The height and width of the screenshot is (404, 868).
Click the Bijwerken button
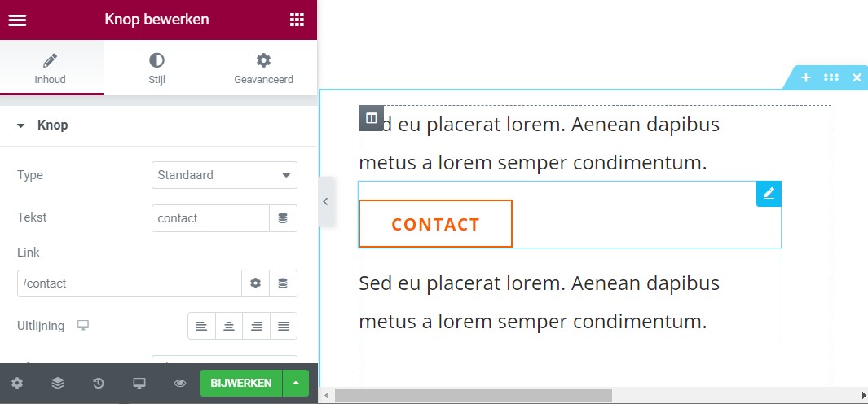(240, 383)
